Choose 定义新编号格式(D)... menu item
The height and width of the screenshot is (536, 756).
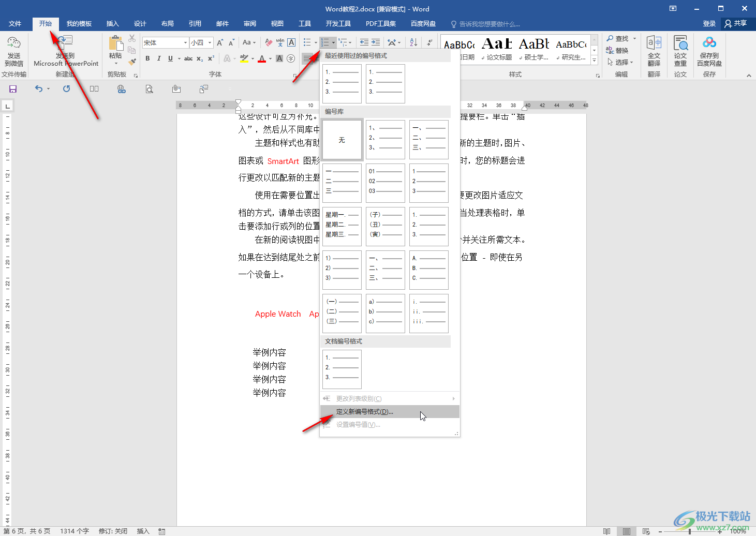(390, 412)
